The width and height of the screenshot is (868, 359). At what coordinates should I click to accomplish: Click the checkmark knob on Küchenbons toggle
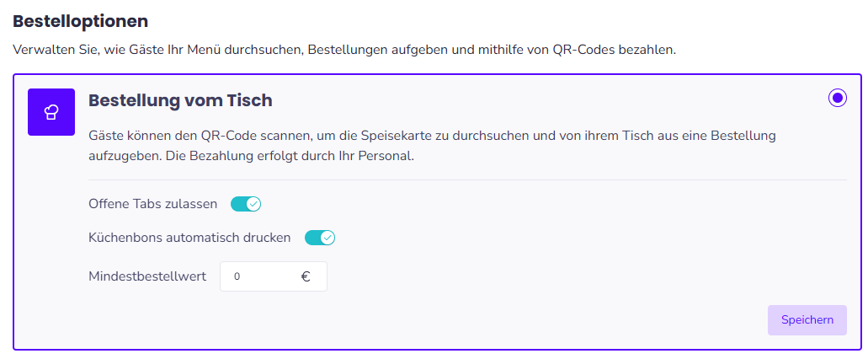tap(327, 238)
